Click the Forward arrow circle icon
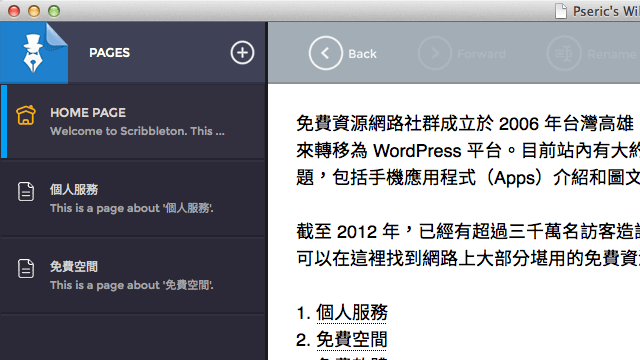640x360 pixels. click(435, 53)
